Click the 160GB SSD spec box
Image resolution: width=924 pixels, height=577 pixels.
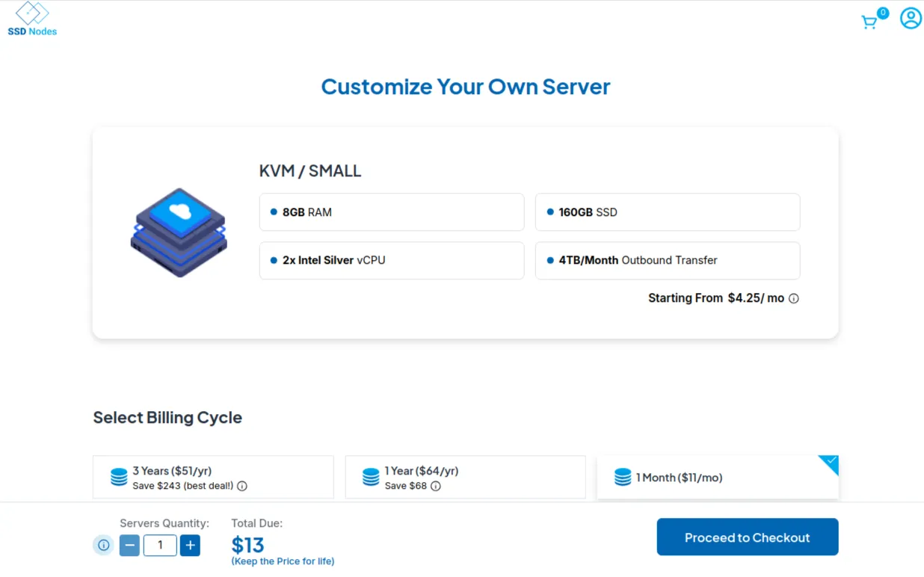668,212
